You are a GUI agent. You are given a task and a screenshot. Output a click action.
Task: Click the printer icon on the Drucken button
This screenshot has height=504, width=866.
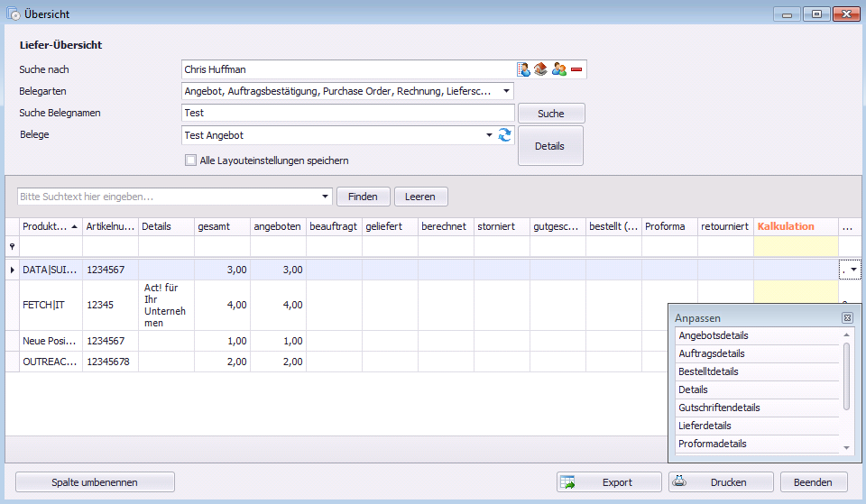pos(679,481)
